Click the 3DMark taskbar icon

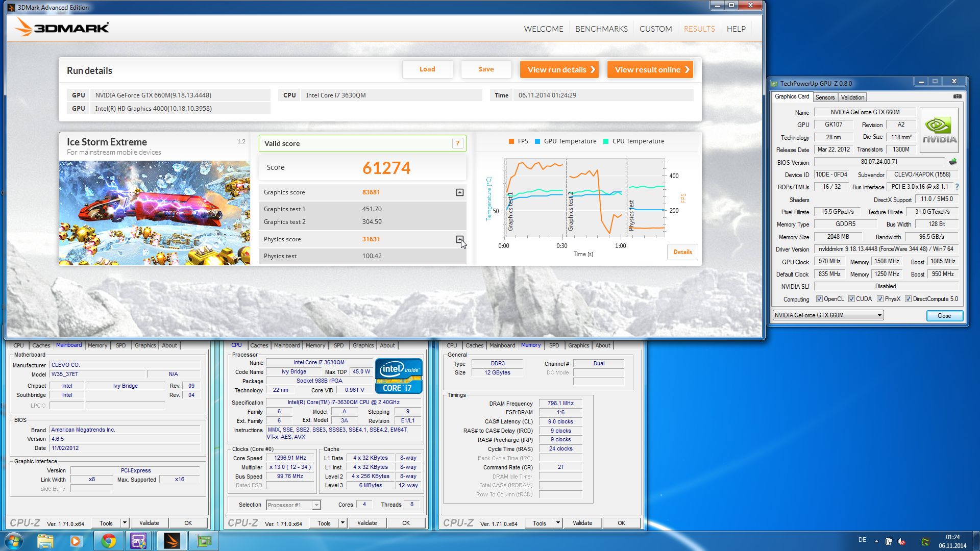pos(172,541)
